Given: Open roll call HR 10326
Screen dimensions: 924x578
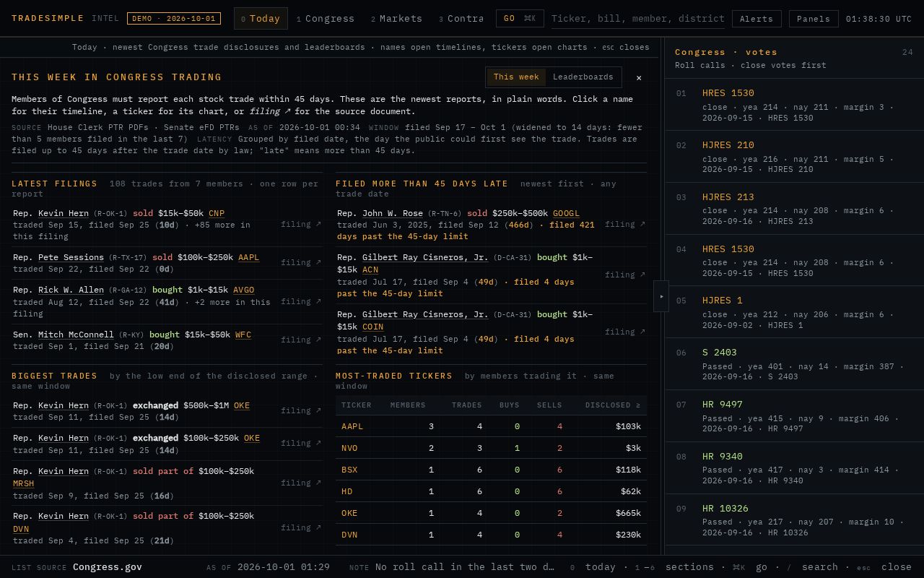Looking at the screenshot, I should pyautogui.click(x=794, y=520).
